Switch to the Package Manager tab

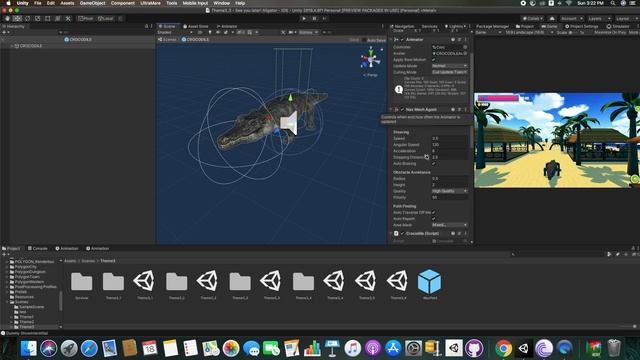(x=492, y=26)
